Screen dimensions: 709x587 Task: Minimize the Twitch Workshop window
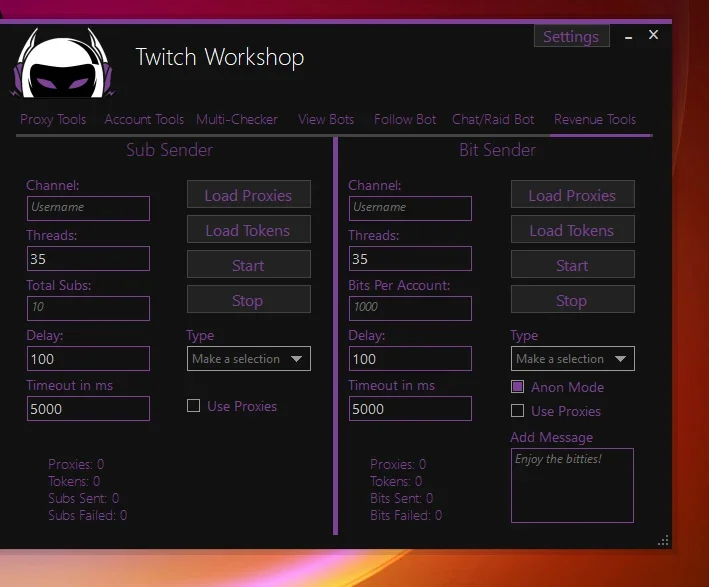[x=628, y=38]
